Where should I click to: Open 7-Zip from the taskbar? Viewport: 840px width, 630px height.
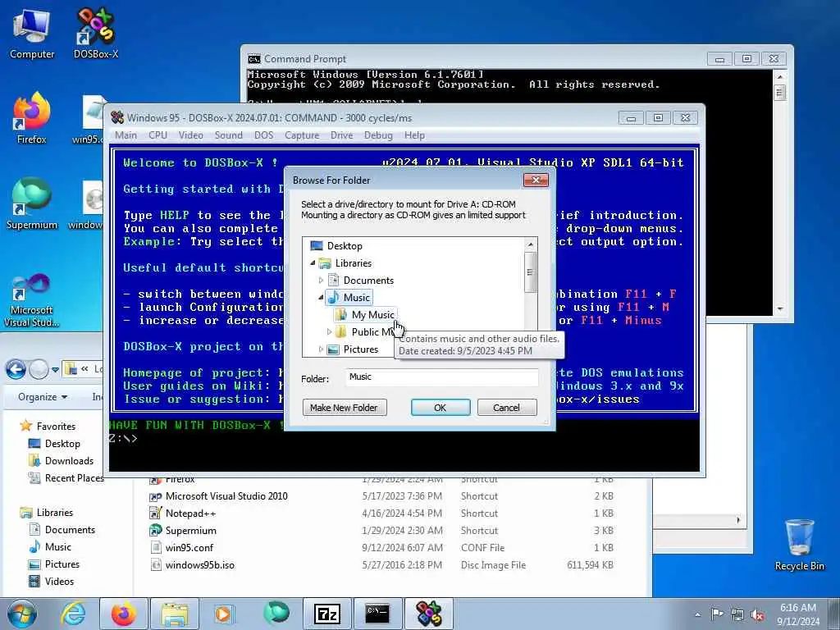(x=326, y=614)
